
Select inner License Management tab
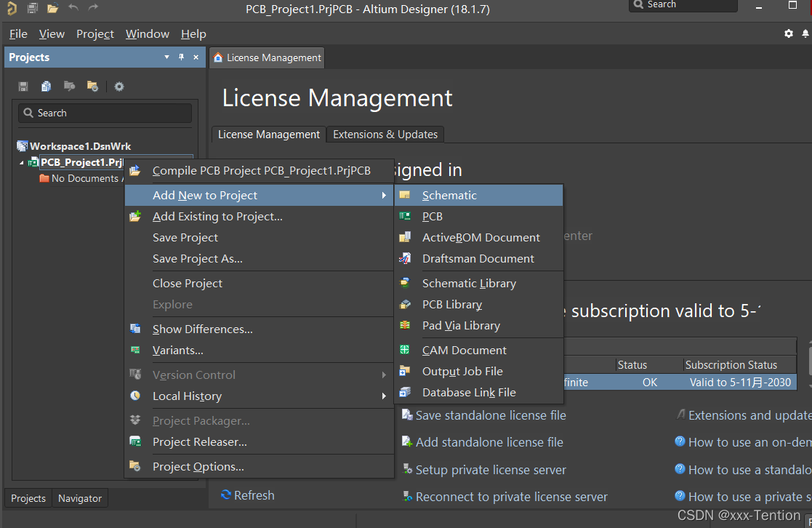pyautogui.click(x=269, y=135)
